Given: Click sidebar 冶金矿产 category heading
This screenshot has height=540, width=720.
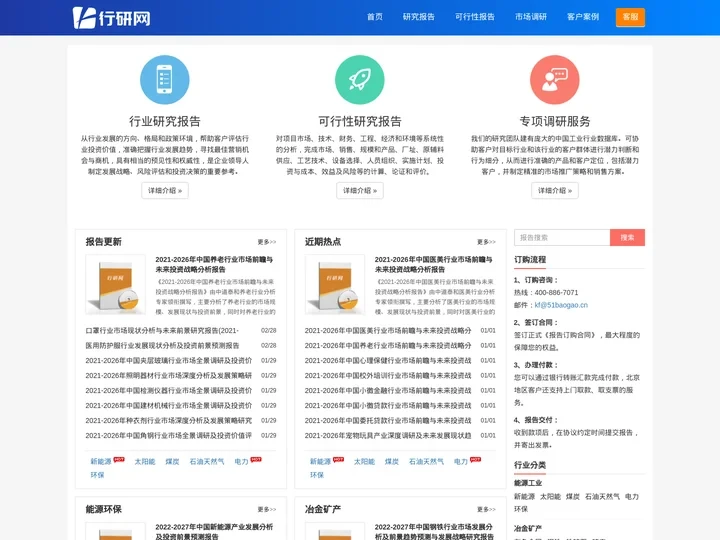Looking at the screenshot, I should pos(528,529).
